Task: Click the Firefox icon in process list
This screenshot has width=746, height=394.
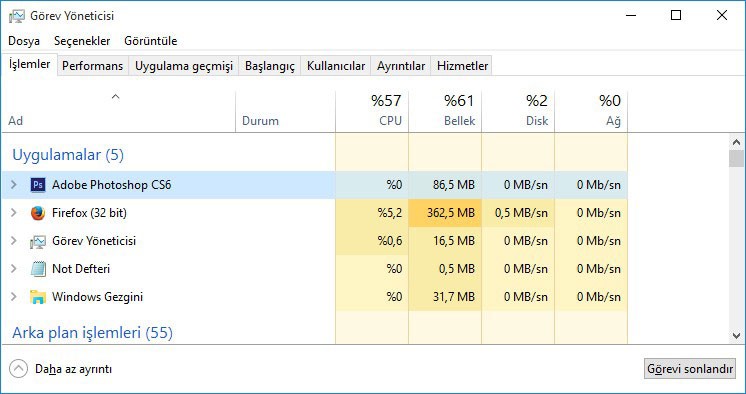Action: (x=38, y=213)
